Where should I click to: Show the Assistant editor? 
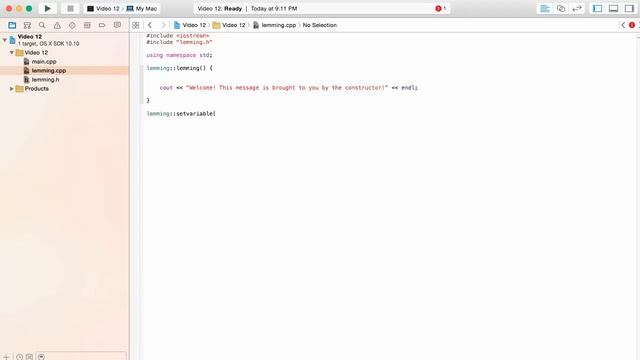561,9
